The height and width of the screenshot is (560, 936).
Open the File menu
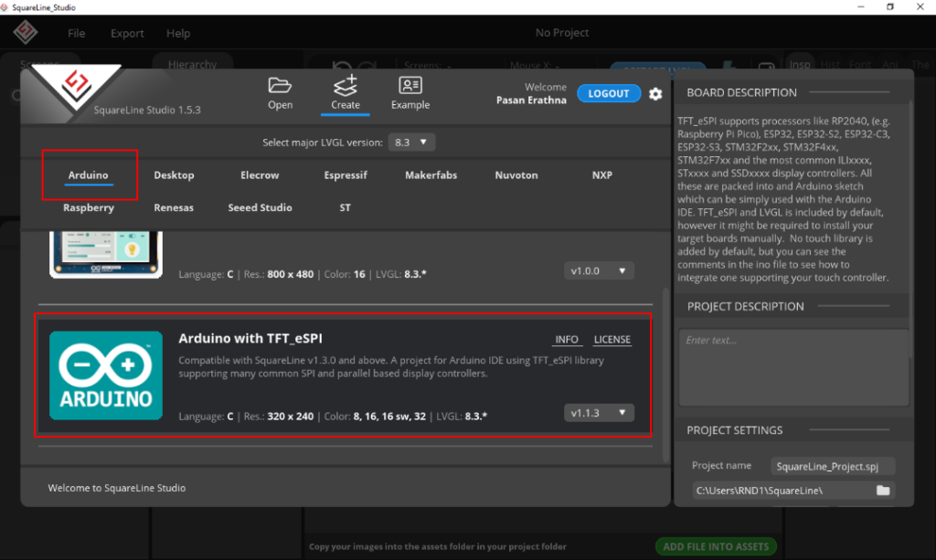pyautogui.click(x=77, y=34)
